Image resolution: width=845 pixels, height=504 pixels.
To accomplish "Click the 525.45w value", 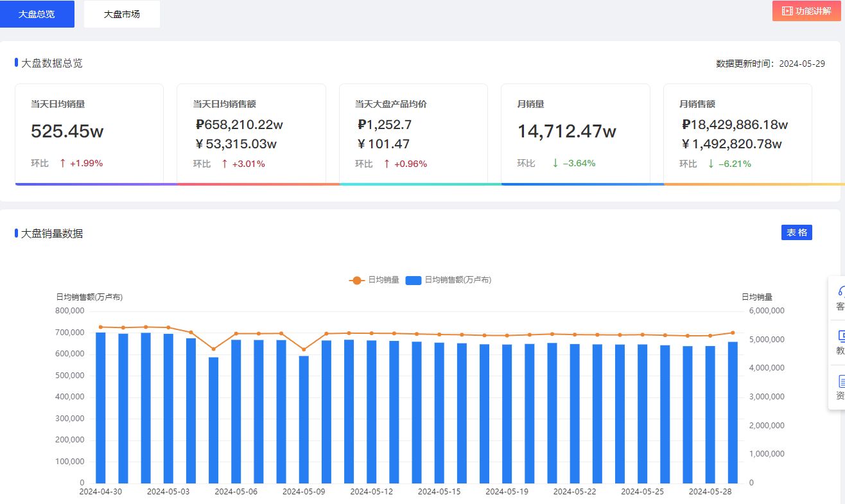I will click(67, 132).
